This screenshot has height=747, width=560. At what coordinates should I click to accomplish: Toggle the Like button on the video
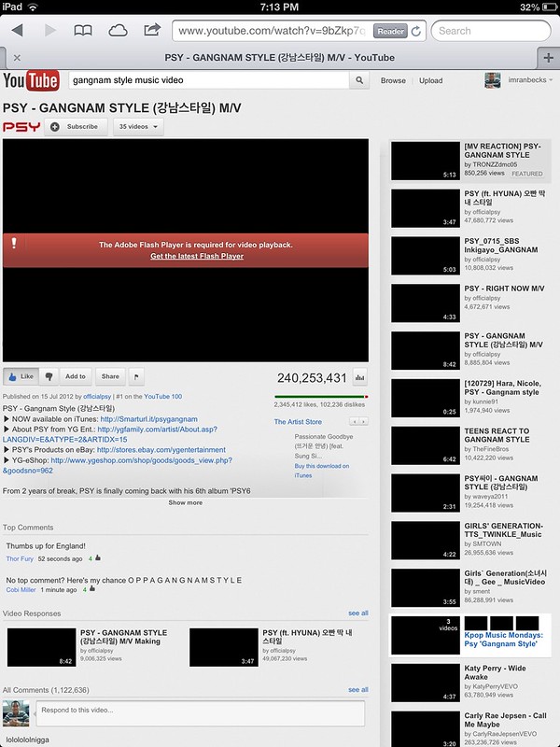point(20,376)
